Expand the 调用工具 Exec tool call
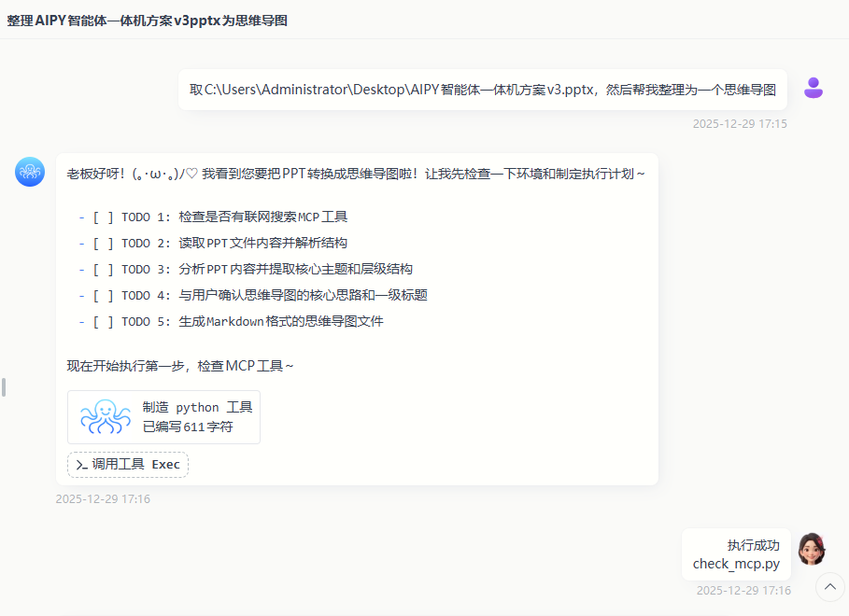Viewport: 849px width, 616px height. [x=128, y=465]
